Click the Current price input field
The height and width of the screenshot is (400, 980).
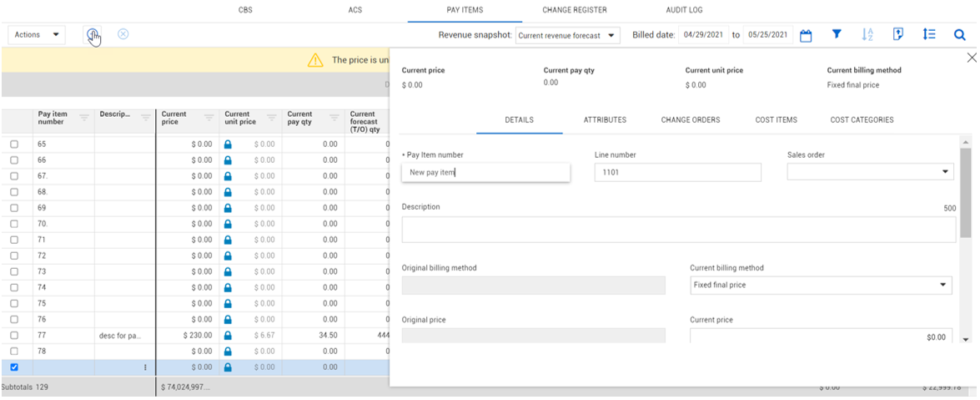(x=821, y=337)
